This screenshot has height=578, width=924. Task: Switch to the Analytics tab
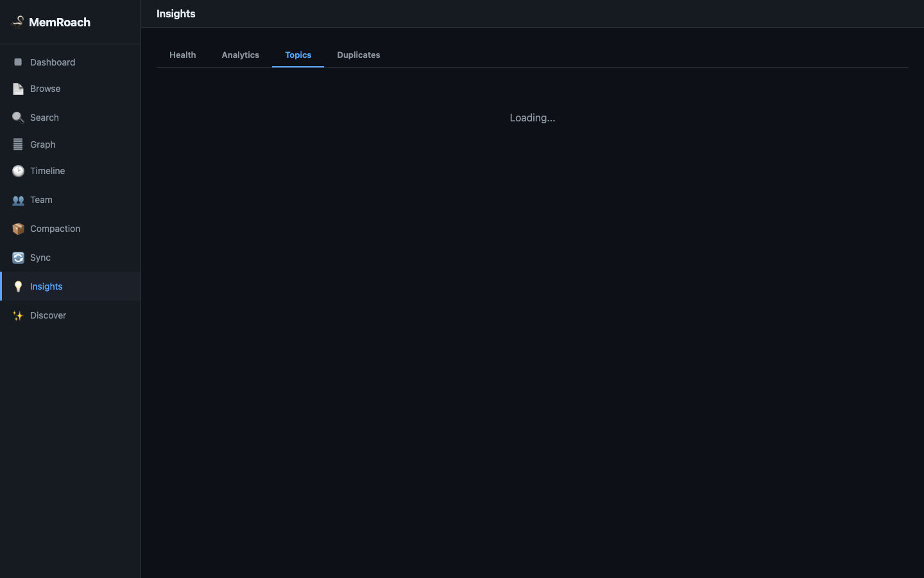tap(241, 55)
